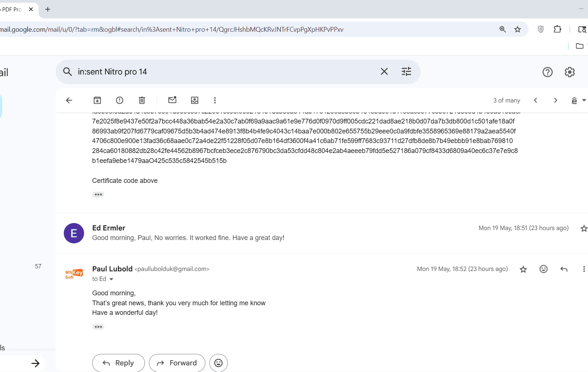Screen dimensions: 588x372
Task: Mark conversation as unread
Action: pos(172,100)
